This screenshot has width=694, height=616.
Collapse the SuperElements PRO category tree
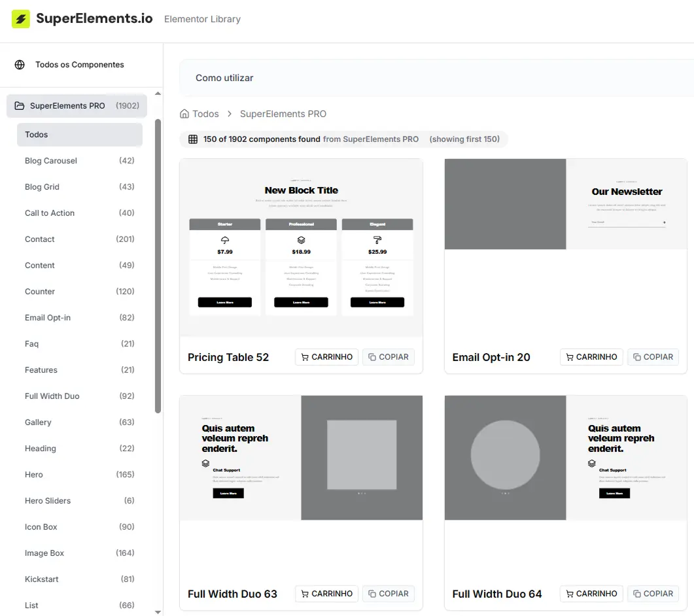click(77, 106)
